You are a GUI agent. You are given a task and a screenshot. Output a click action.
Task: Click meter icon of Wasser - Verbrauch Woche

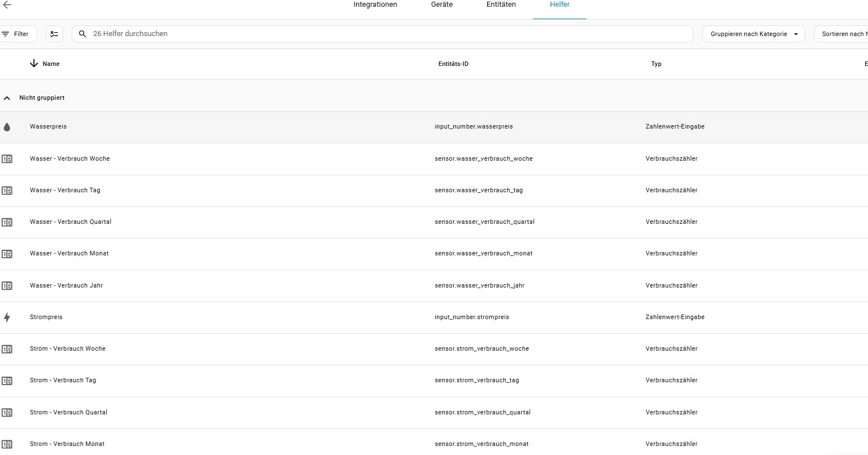click(7, 159)
